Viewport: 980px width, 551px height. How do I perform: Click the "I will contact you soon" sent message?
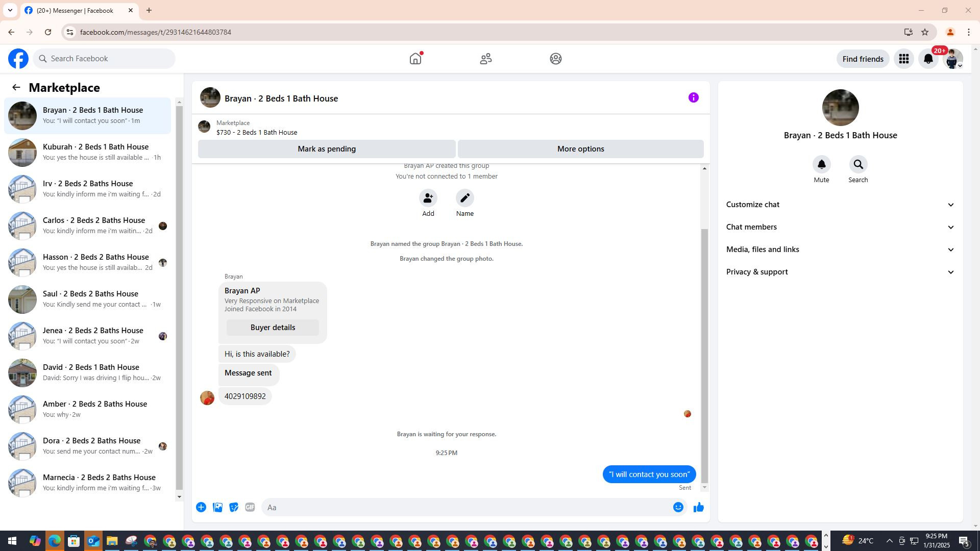pos(649,474)
